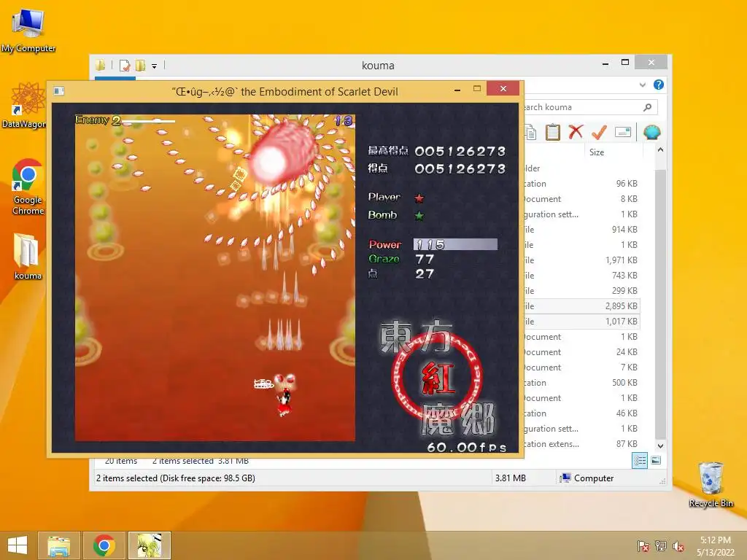
Task: Click the orange checkmark Properties toolbar icon
Action: pos(599,132)
